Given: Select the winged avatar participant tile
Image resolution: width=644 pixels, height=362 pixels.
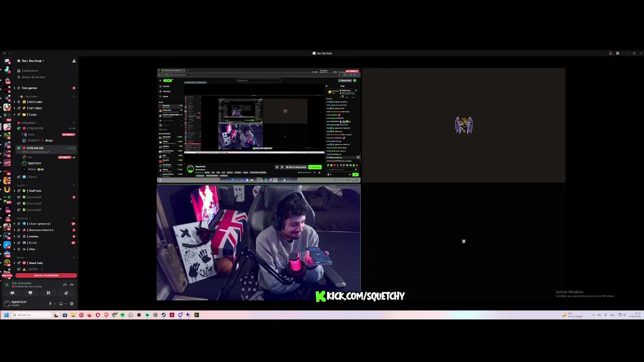Looking at the screenshot, I should point(464,125).
